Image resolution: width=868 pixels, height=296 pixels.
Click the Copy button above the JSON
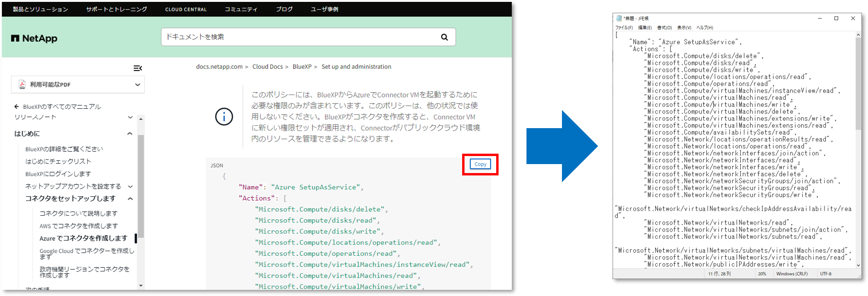click(480, 164)
